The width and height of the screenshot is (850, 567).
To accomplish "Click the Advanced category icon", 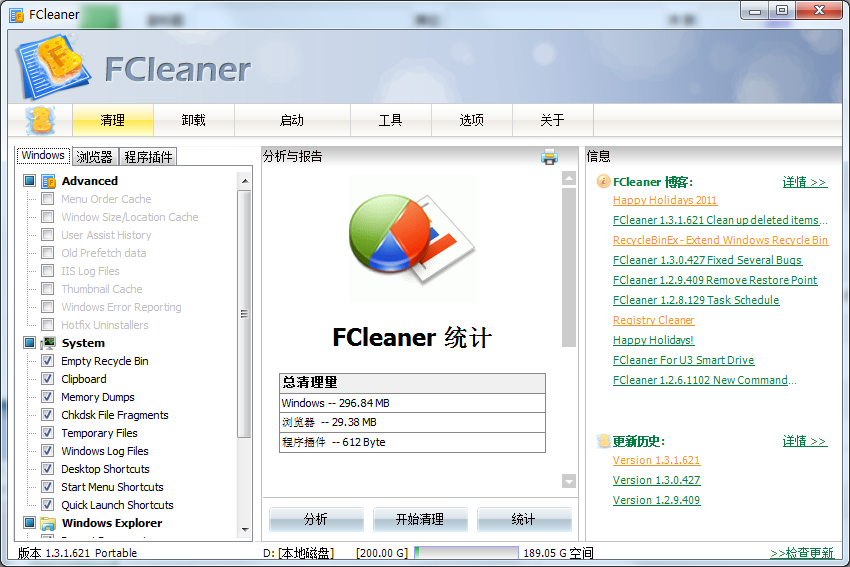I will tap(49, 181).
